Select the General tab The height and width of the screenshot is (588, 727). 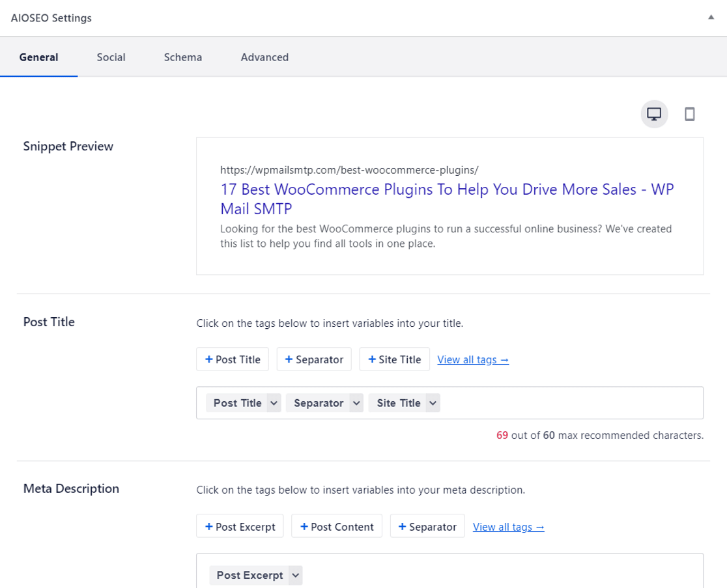click(38, 57)
